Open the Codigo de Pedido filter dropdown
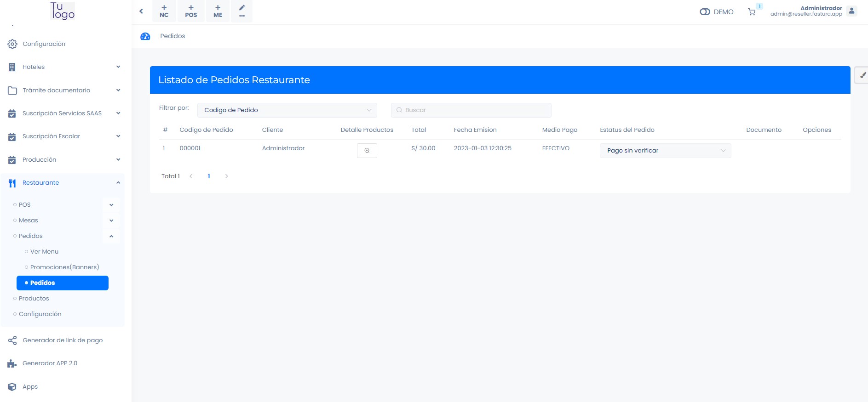The width and height of the screenshot is (868, 402). (x=287, y=110)
